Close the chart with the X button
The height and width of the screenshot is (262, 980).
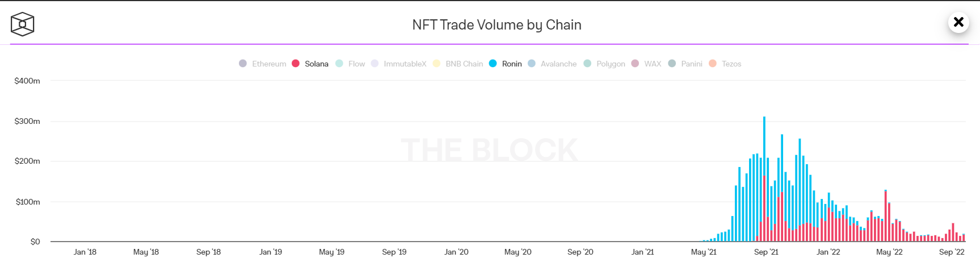coord(958,22)
